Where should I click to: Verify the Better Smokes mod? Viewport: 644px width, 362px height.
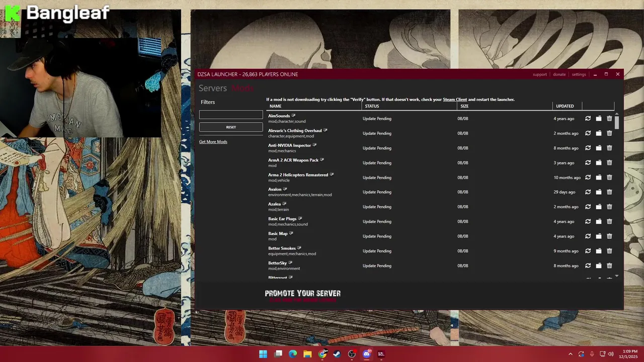(588, 251)
